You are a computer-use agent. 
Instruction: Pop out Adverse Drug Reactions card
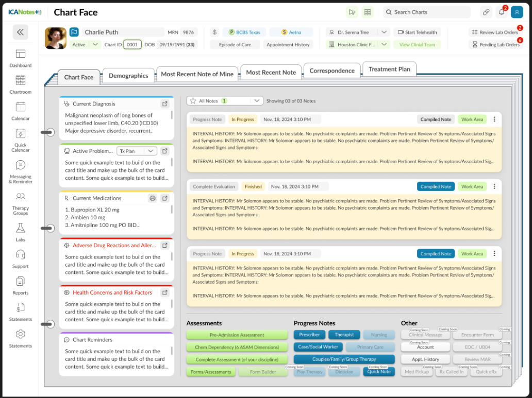tap(165, 245)
